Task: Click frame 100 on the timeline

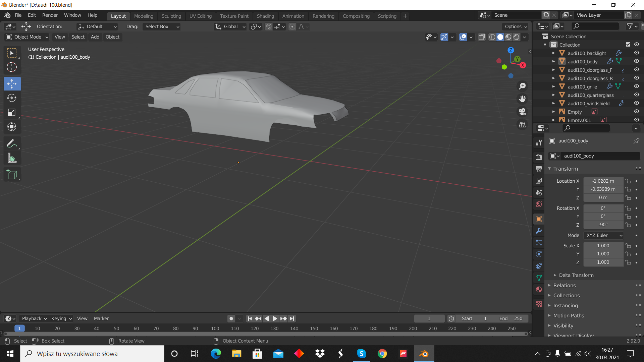Action: [x=215, y=328]
